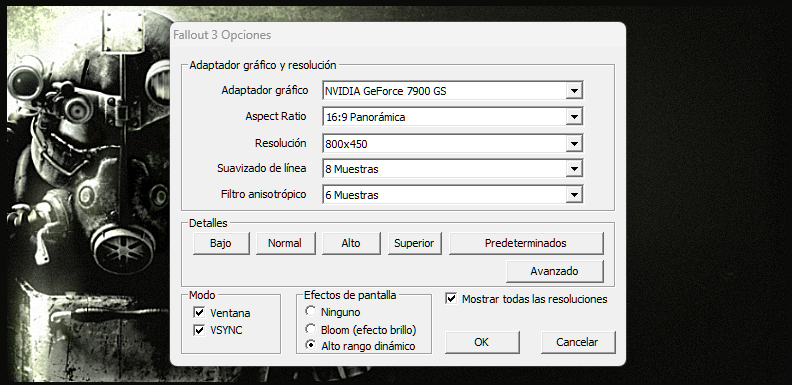Toggle the Ventana checkbox
This screenshot has height=385, width=792.
click(x=200, y=313)
